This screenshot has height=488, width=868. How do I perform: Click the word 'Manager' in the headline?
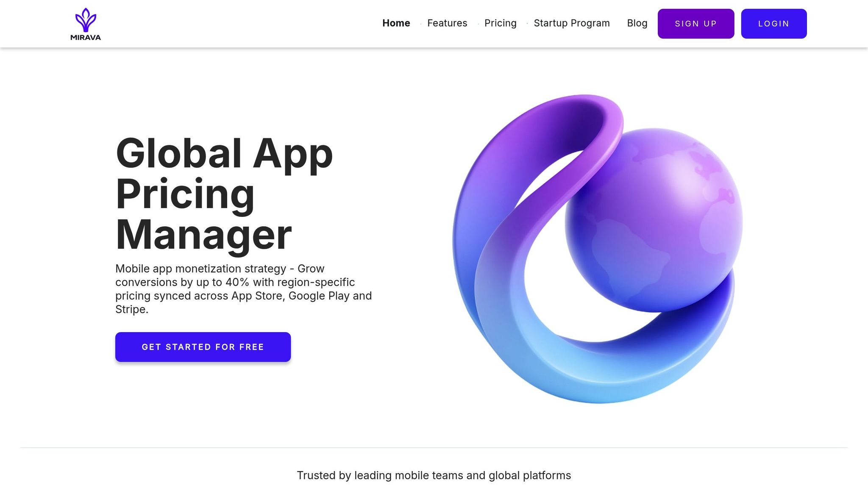click(x=203, y=235)
